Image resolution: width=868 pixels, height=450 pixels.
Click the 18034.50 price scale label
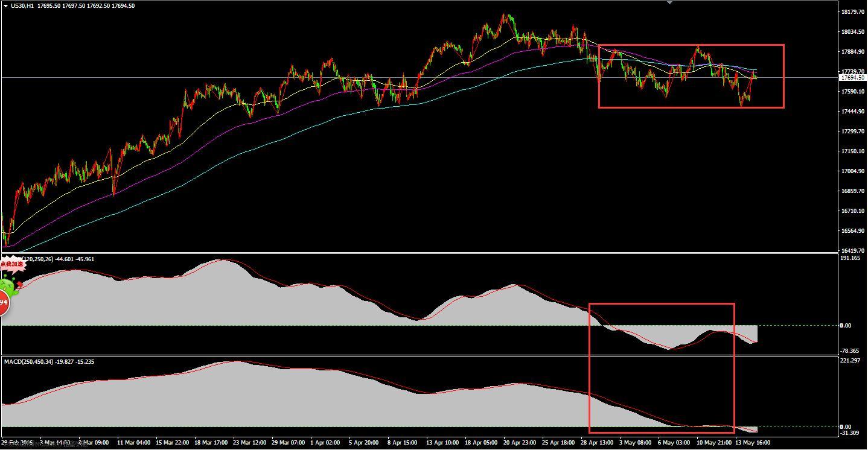852,31
